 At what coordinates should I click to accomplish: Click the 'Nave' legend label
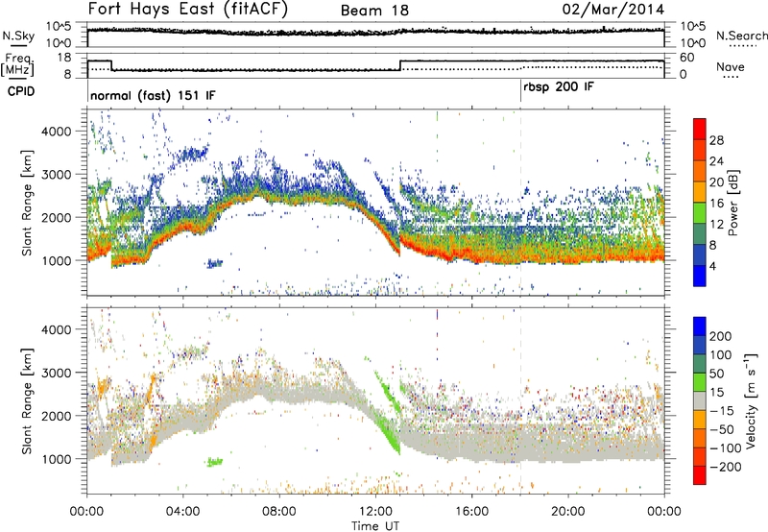click(731, 66)
